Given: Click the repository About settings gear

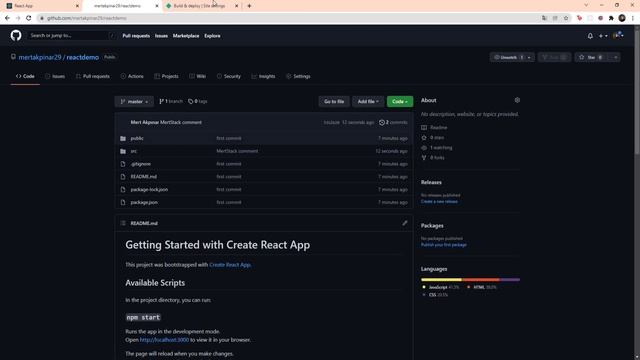Looking at the screenshot, I should coord(517,100).
